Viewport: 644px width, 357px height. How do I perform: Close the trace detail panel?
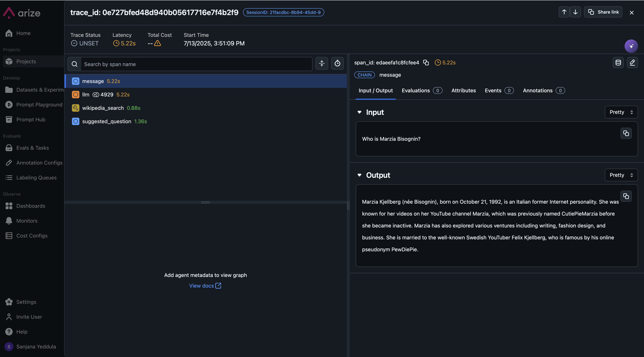(x=632, y=12)
